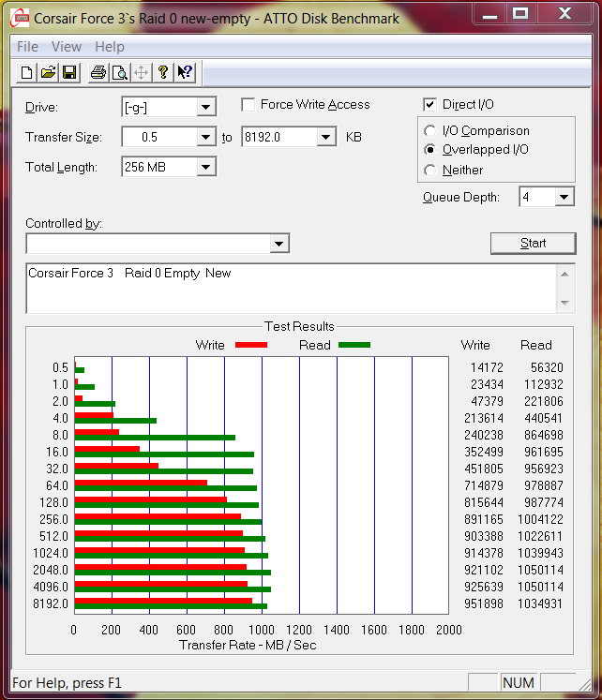Viewport: 602px width, 700px height.
Task: Click the Print toolbar icon
Action: [x=98, y=73]
